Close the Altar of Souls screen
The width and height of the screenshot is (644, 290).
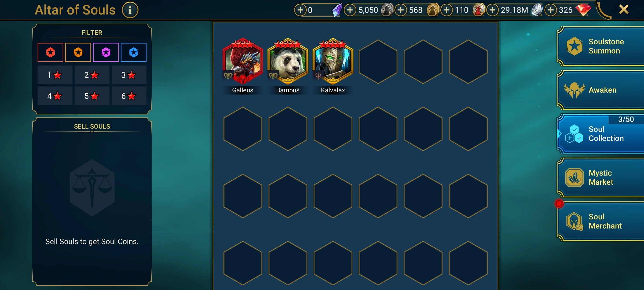point(624,10)
